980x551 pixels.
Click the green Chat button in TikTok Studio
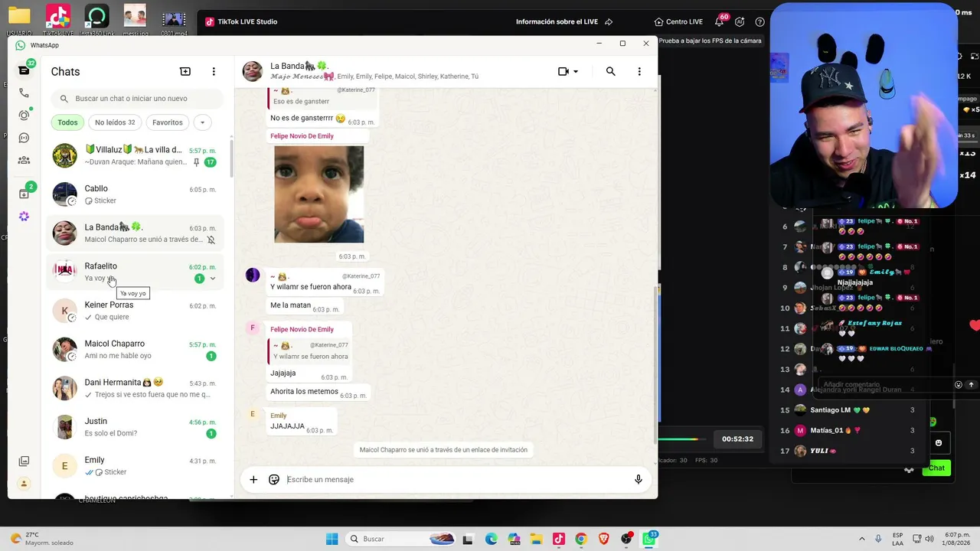[x=936, y=468]
